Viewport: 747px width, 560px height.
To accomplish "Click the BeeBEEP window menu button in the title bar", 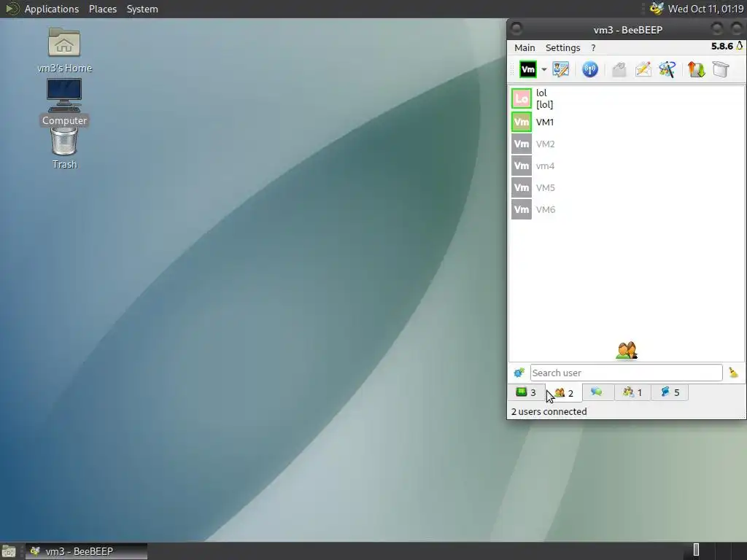I will [x=516, y=29].
